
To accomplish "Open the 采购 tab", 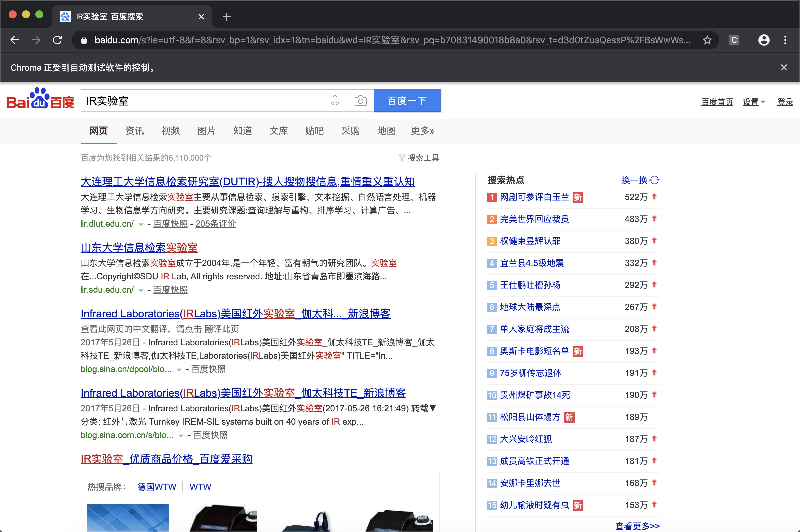I will point(350,131).
